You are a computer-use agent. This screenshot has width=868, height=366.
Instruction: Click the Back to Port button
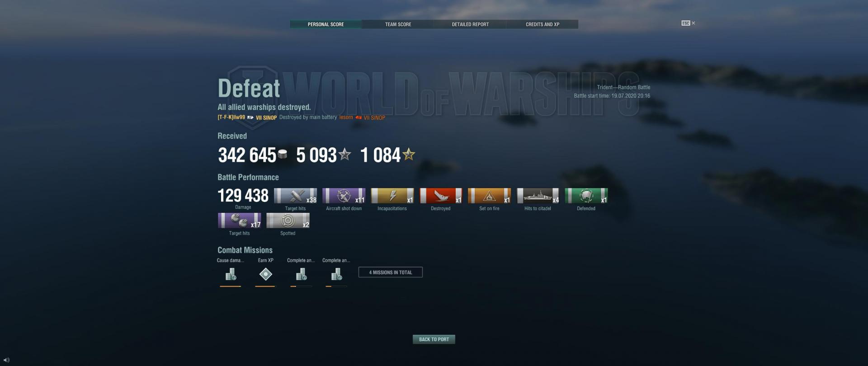pyautogui.click(x=434, y=339)
